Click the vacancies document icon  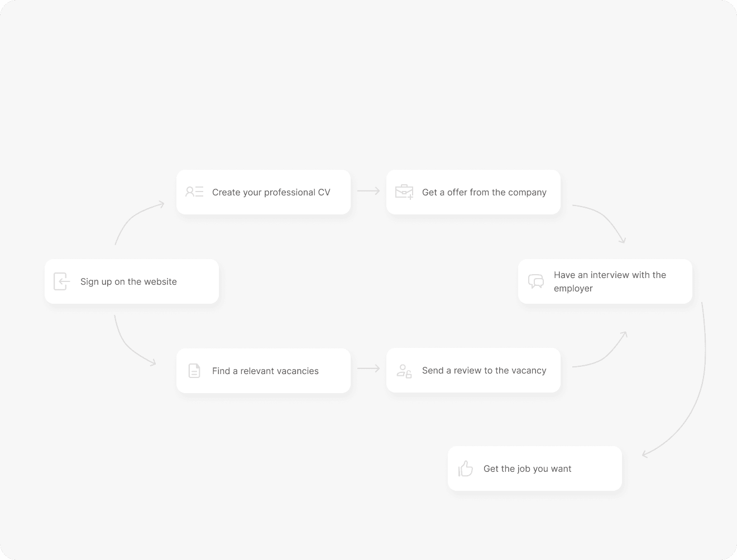point(194,371)
